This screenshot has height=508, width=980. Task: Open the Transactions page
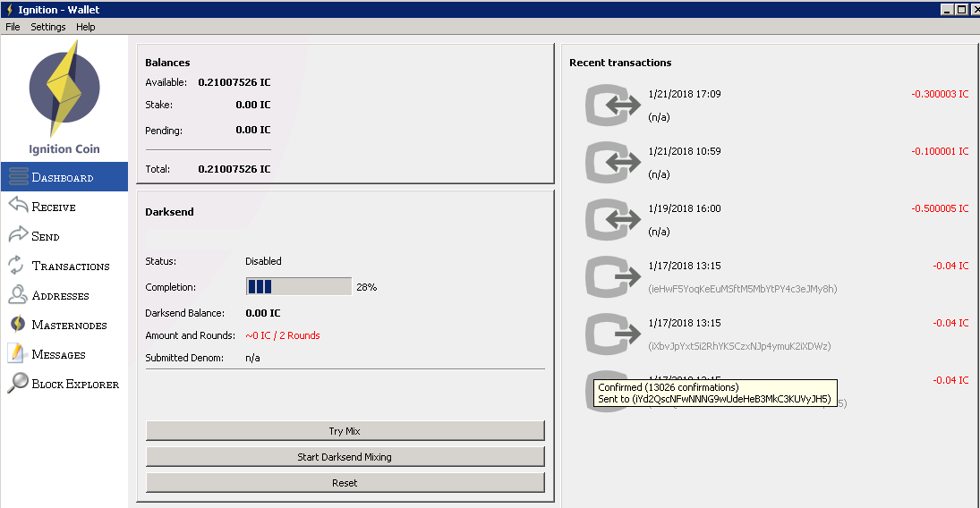64,266
